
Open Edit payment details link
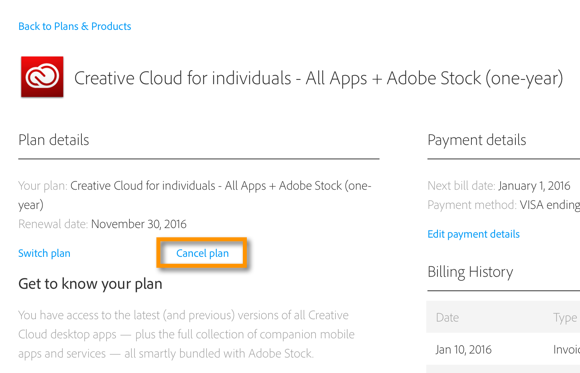tap(473, 234)
